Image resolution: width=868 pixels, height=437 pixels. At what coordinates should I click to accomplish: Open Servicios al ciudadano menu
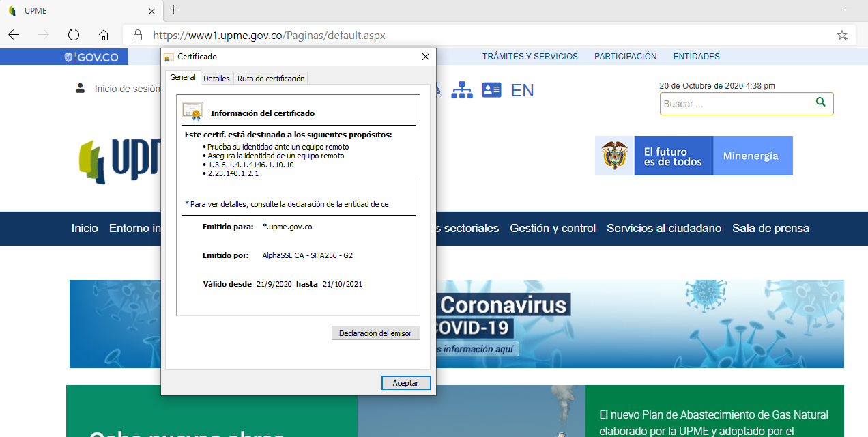[x=663, y=229]
